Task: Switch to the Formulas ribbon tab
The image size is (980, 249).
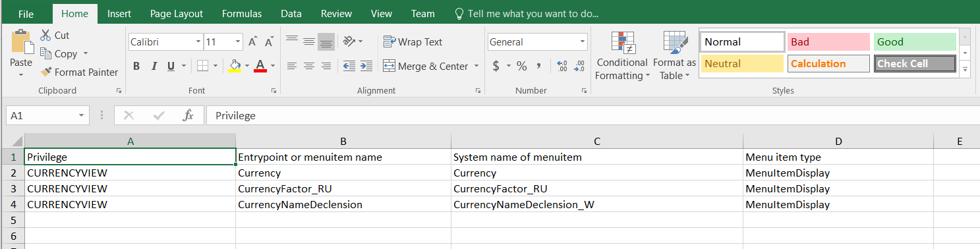Action: click(x=242, y=13)
